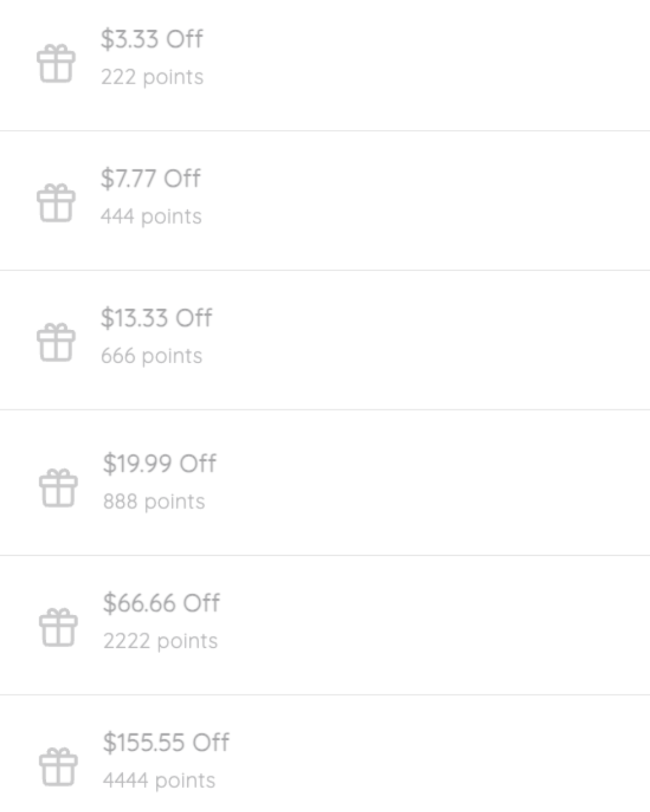Click the gift icon beside $3.33 Off
The image size is (650, 812).
click(x=56, y=63)
